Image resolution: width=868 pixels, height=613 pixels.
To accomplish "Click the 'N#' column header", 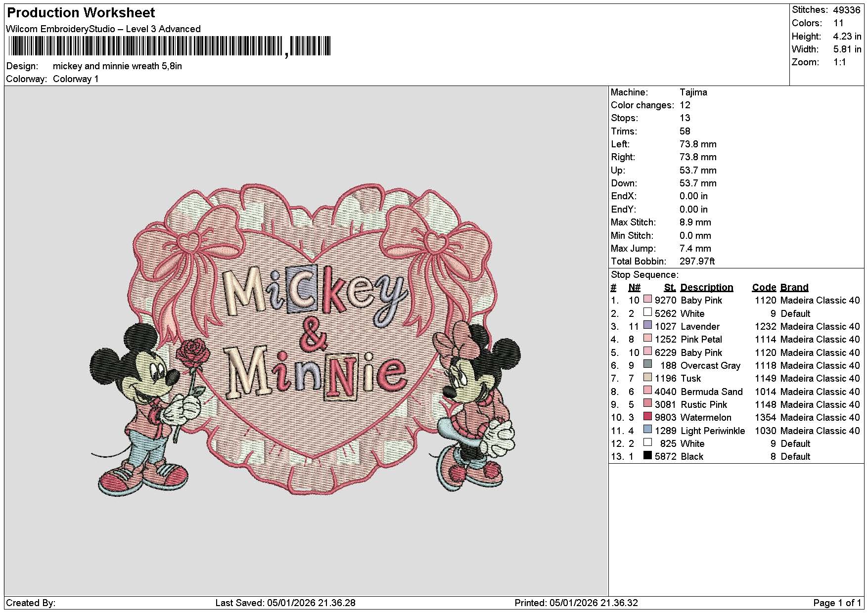I will pos(634,287).
